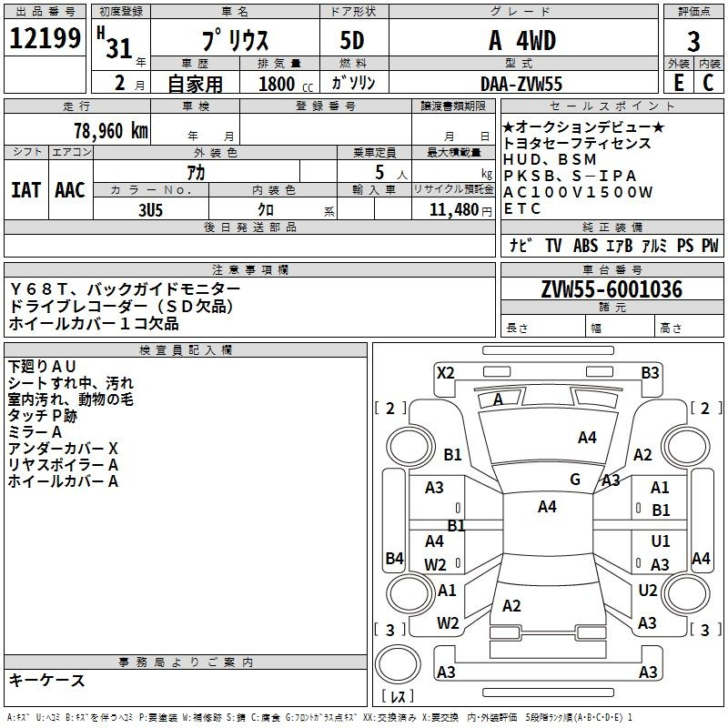Screen dimensions: 728x728
Task: Click the B3 damage mark on the diagram
Action: [649, 372]
